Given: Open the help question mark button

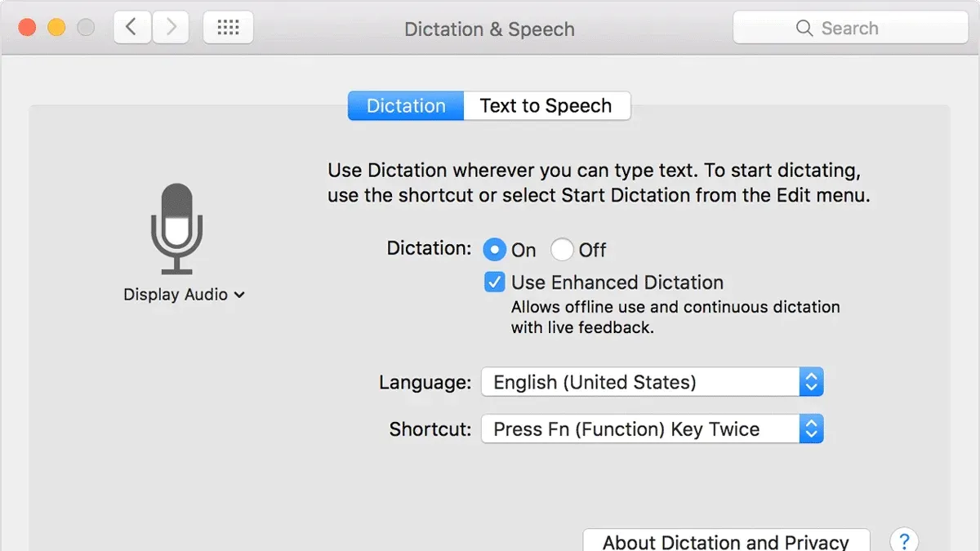Looking at the screenshot, I should [904, 541].
